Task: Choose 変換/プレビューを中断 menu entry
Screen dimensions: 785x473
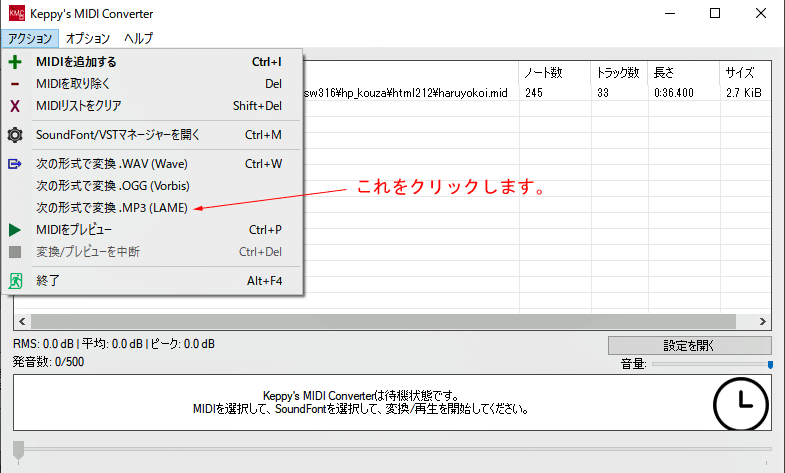Action: coord(153,252)
